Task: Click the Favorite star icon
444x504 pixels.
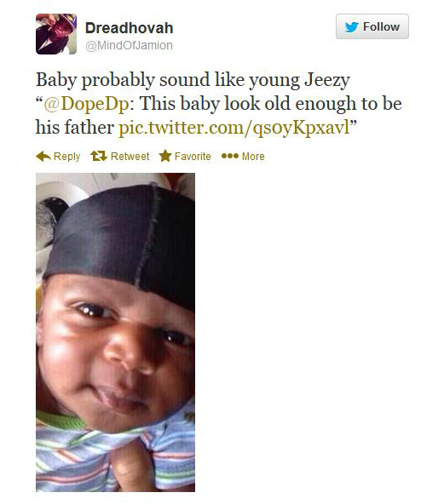Action: pyautogui.click(x=165, y=156)
